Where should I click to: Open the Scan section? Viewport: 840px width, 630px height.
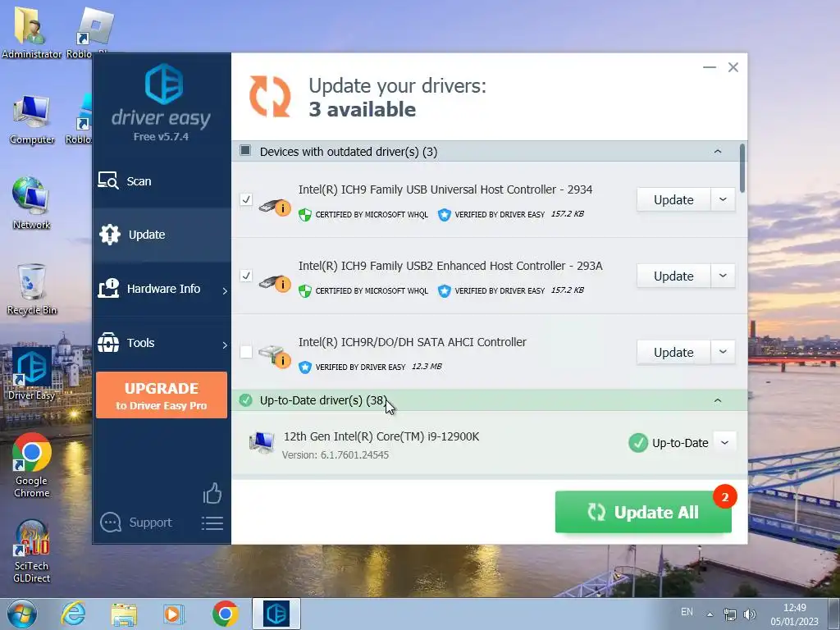point(162,181)
